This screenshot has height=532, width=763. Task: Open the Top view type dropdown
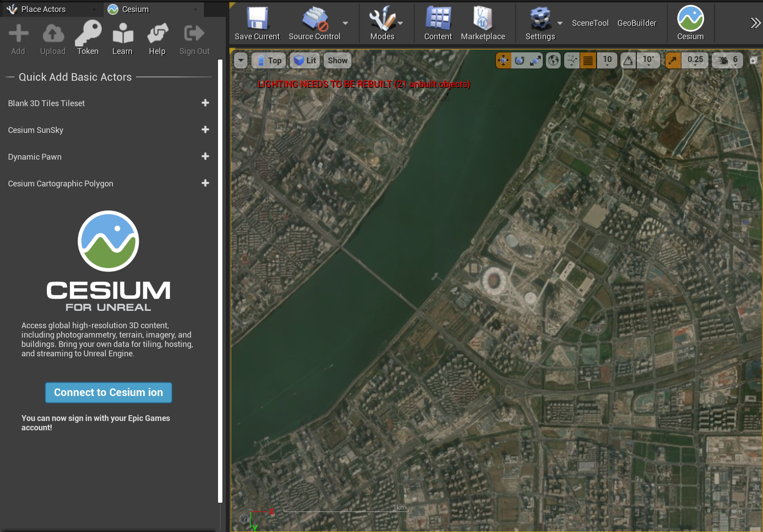point(269,61)
